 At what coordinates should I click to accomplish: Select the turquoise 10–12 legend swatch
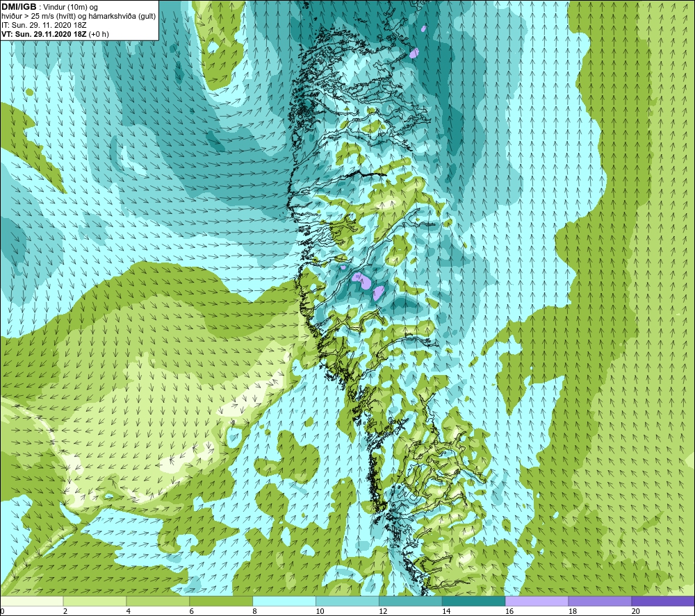click(x=347, y=601)
